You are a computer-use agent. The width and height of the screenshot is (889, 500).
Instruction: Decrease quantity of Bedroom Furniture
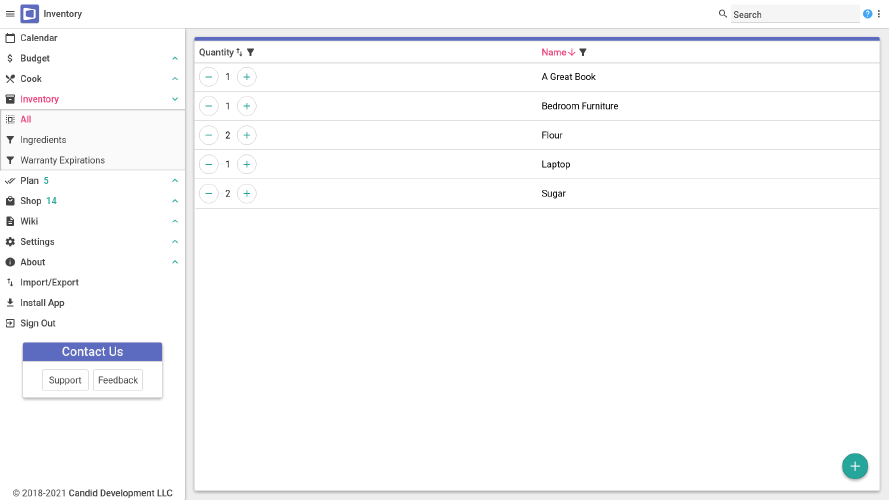(x=209, y=106)
